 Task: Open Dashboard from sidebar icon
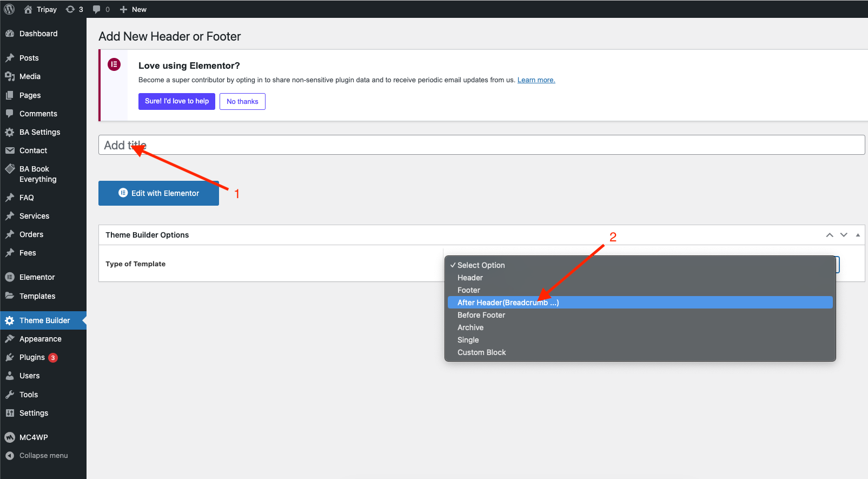coord(10,34)
